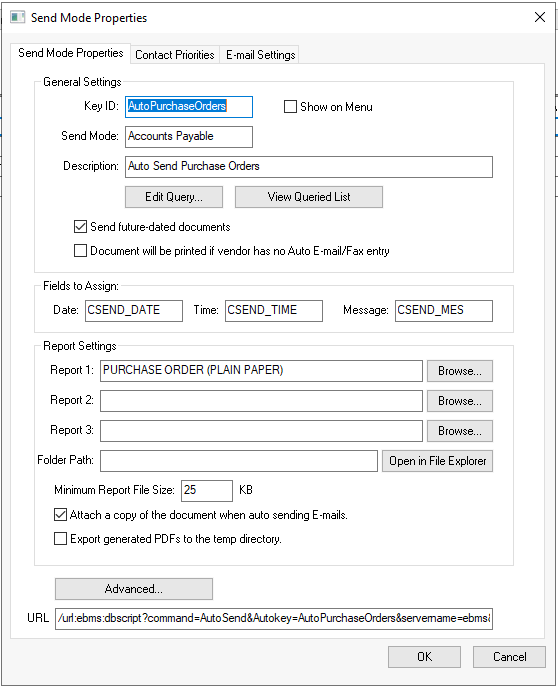Focus the Description text field

[x=309, y=167]
